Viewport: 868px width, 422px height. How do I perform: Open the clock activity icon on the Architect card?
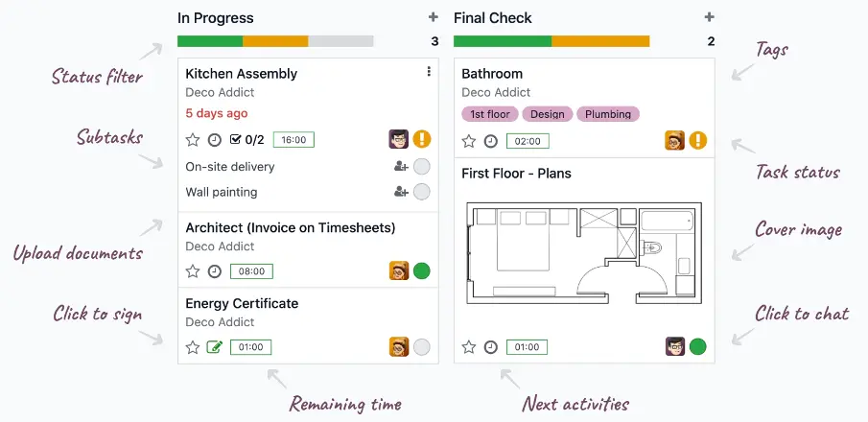coord(214,271)
